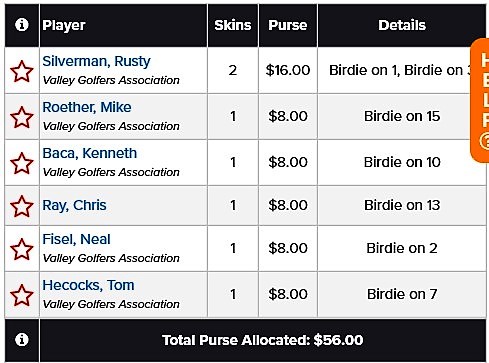This screenshot has width=489, height=363.
Task: Click the orange help tab on the right edge
Action: [480, 101]
